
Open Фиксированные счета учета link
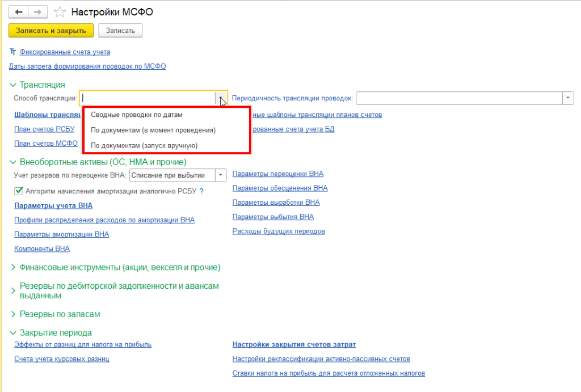pos(65,52)
